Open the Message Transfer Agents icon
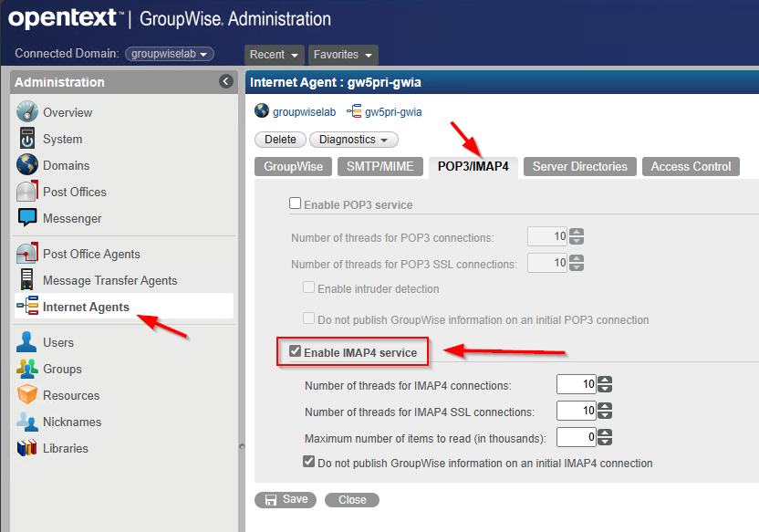This screenshot has width=759, height=532. point(26,280)
